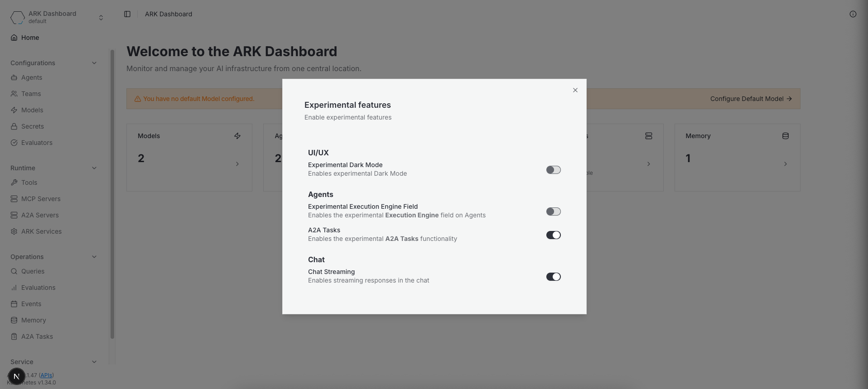Viewport: 868px width, 389px height.
Task: Click the Secrets lock icon
Action: [14, 126]
